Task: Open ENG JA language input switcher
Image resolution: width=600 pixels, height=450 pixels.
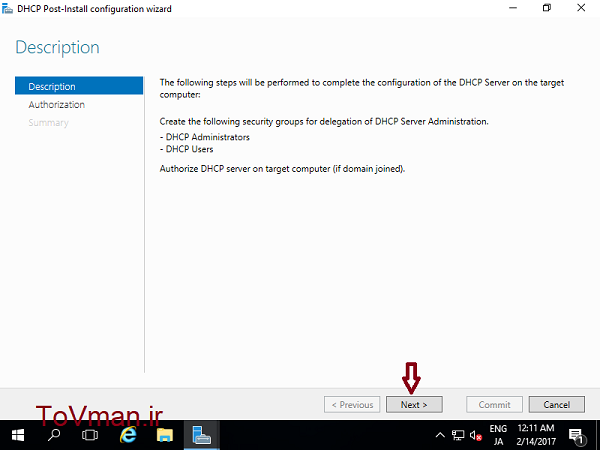Action: click(x=498, y=435)
